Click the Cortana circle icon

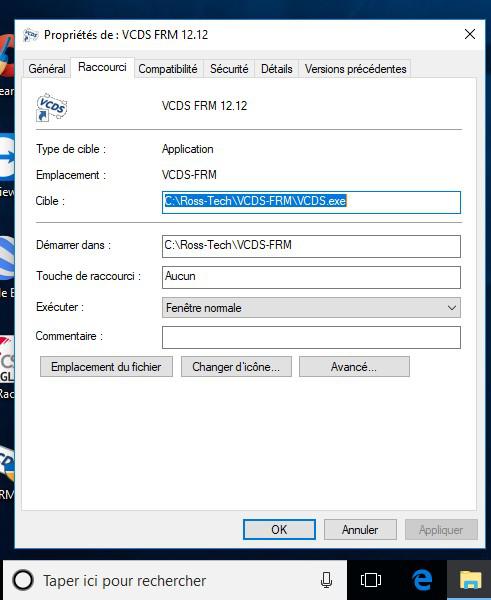pyautogui.click(x=23, y=580)
